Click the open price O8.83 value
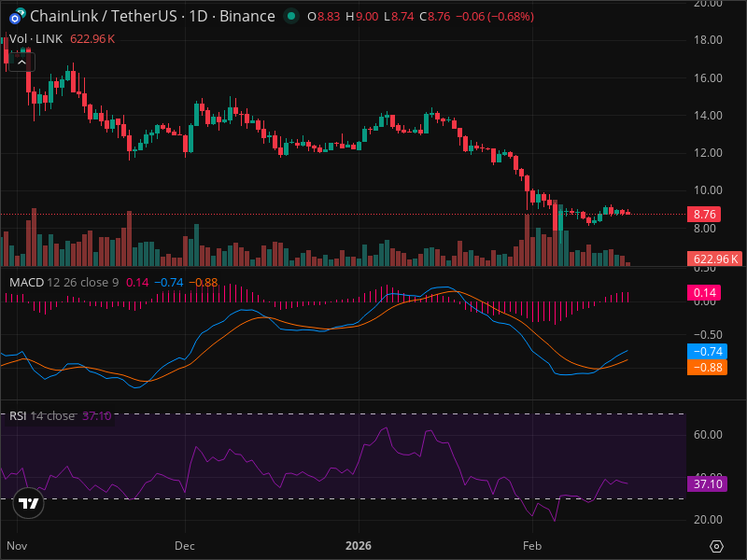The width and height of the screenshot is (747, 560). click(x=323, y=17)
